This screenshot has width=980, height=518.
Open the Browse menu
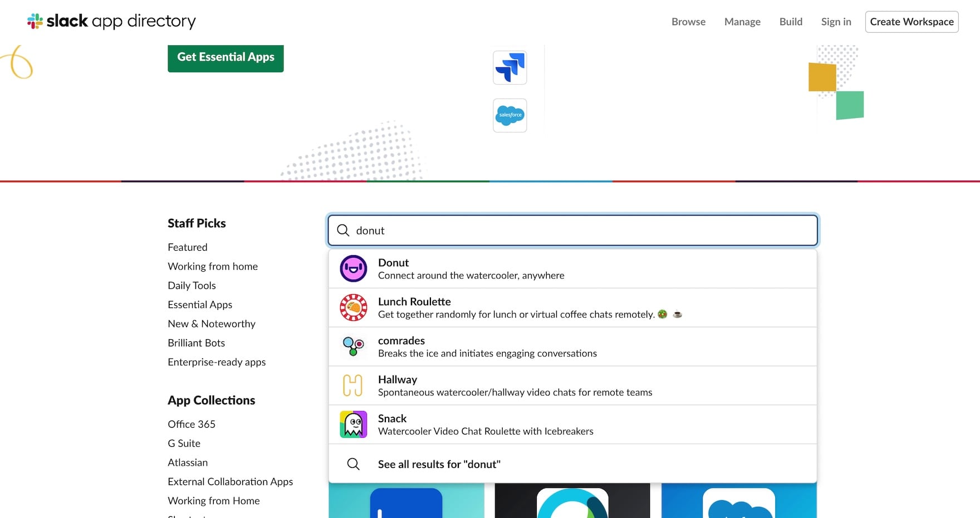point(688,22)
